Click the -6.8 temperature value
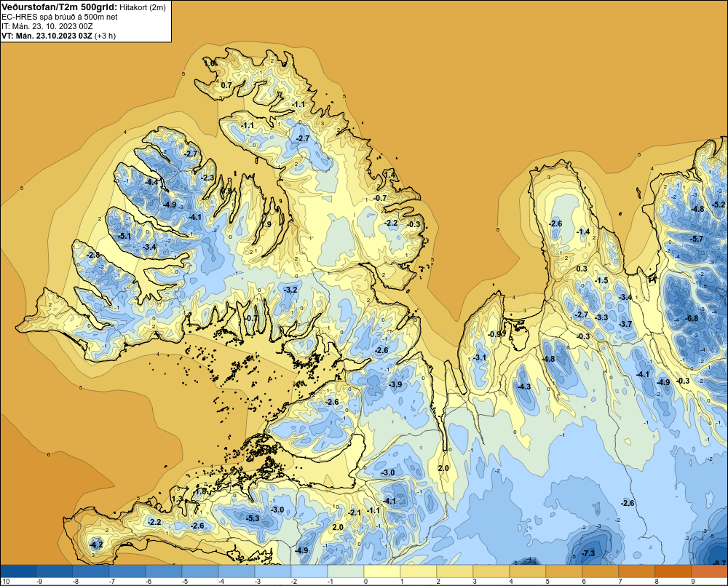Screen dimensions: 728x586 tap(692, 318)
